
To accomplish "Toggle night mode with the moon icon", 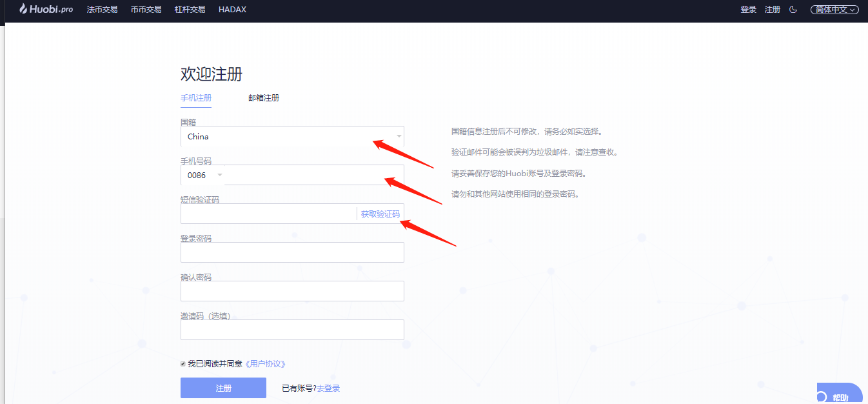I will click(793, 10).
